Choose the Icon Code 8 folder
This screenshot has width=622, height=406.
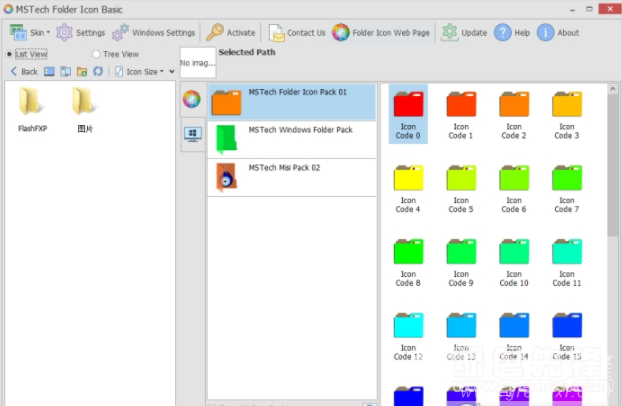point(408,263)
